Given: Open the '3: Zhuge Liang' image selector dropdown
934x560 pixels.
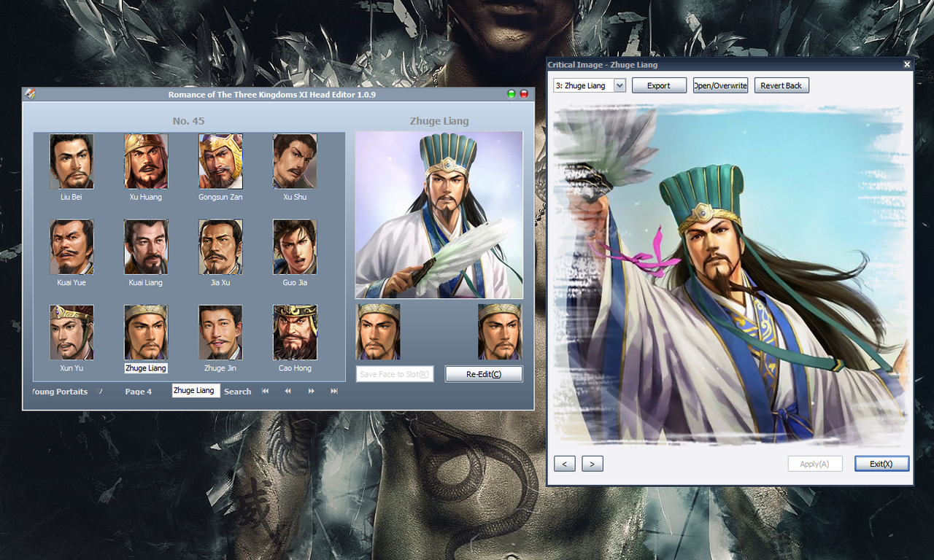Looking at the screenshot, I should [620, 85].
